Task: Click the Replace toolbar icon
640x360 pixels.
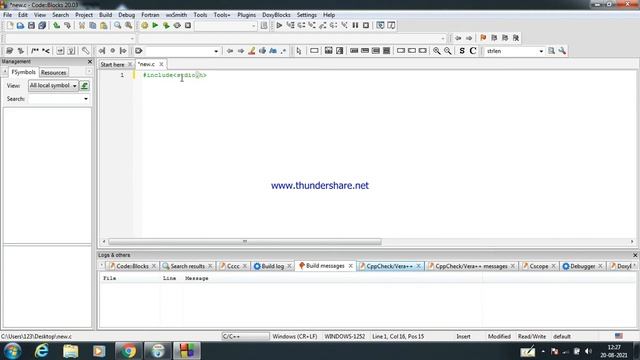Action: tap(129, 26)
